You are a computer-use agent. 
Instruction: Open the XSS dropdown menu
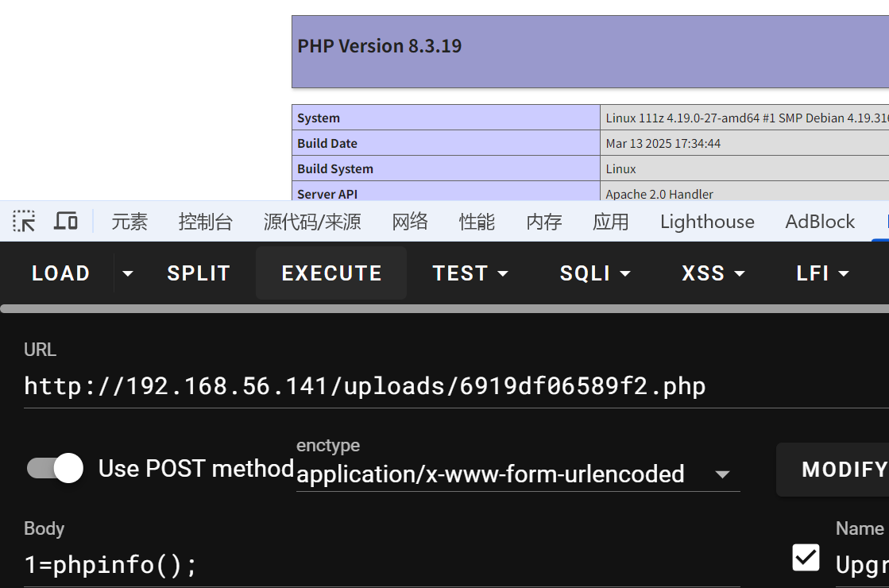[713, 273]
